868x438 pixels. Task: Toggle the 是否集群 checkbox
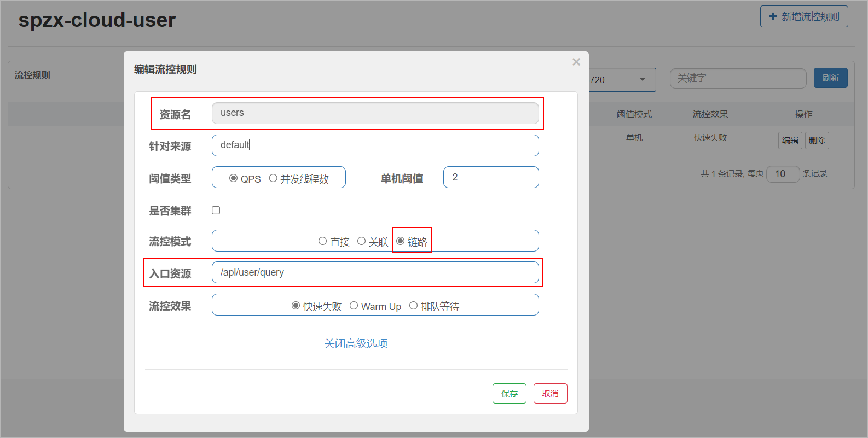[216, 210]
